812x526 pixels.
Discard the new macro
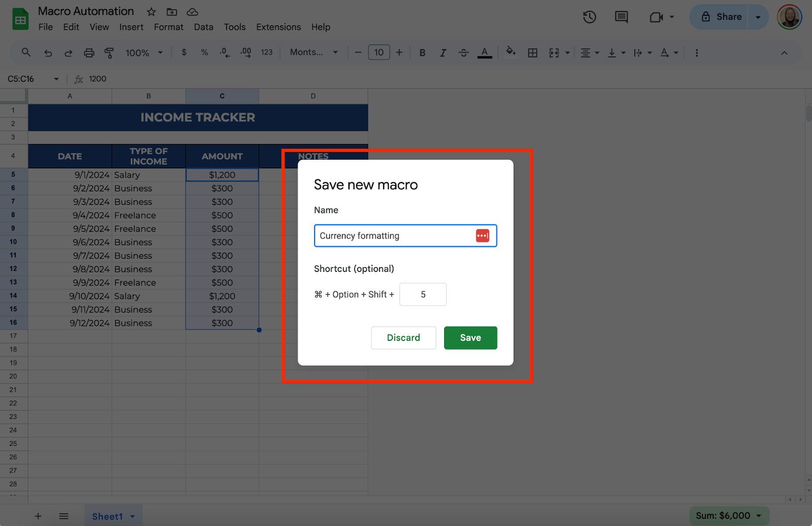click(403, 338)
